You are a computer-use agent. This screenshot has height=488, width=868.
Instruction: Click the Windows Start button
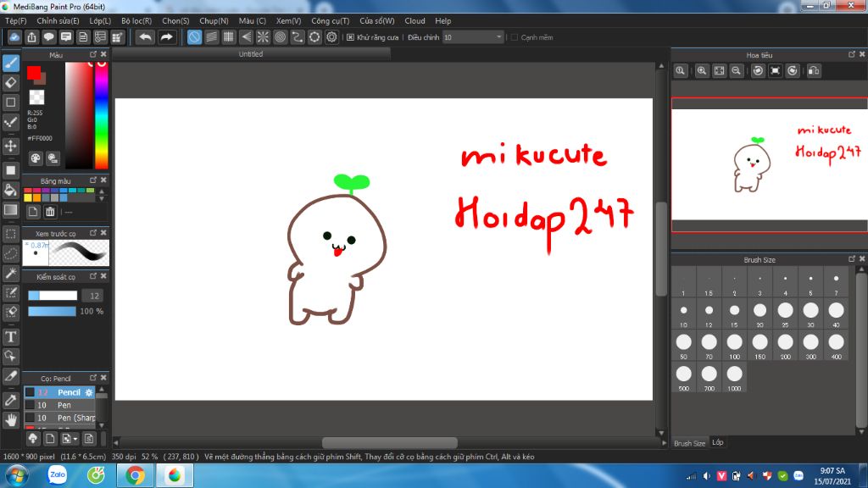(x=17, y=476)
